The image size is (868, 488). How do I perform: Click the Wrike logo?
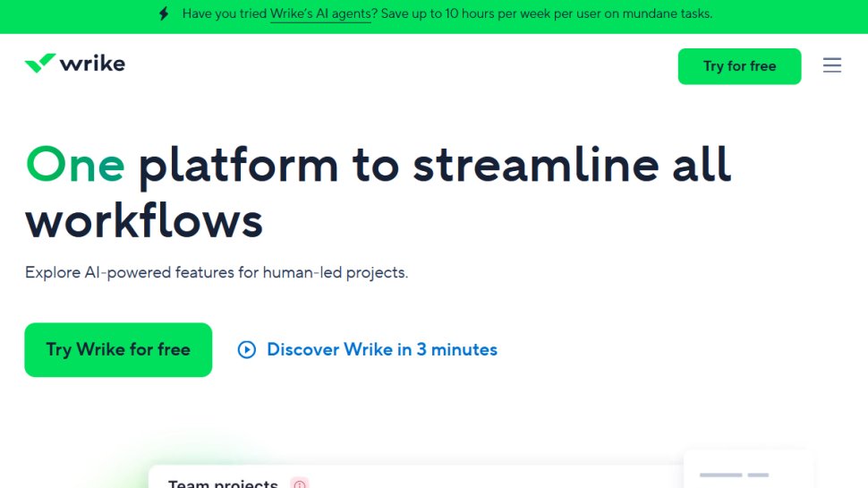(x=75, y=64)
